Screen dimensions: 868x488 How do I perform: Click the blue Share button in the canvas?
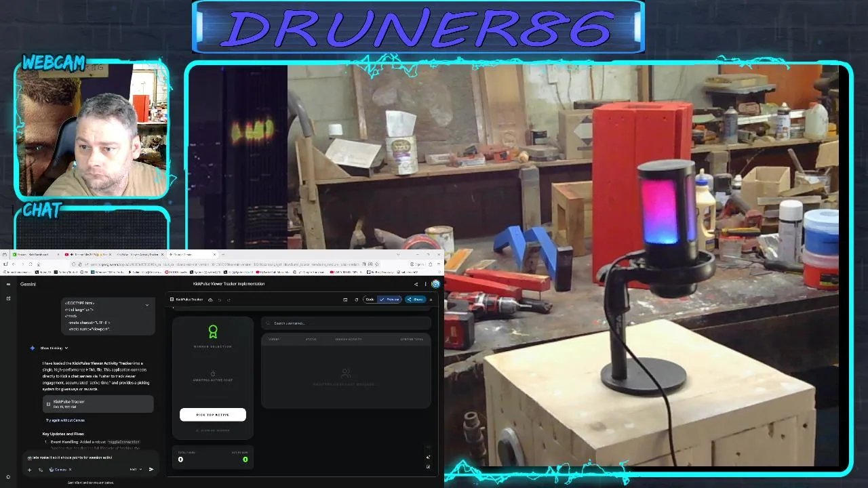[415, 300]
